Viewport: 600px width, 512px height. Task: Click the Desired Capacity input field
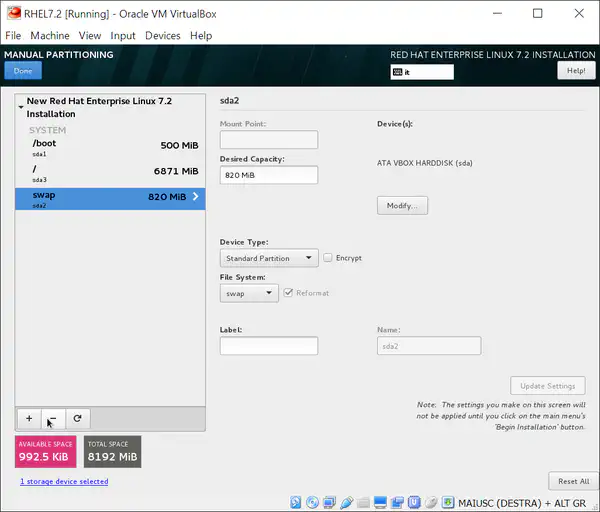268,175
